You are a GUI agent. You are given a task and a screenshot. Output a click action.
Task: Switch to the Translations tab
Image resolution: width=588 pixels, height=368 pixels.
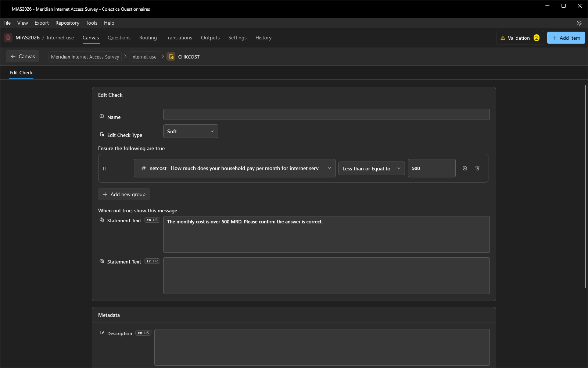click(179, 38)
